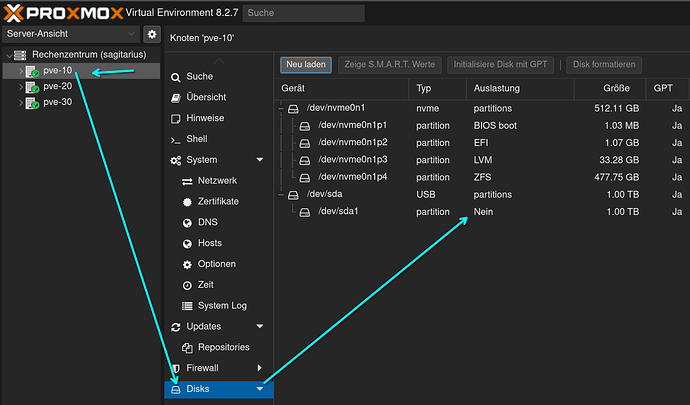
Task: Click the Disks drive icon in menu
Action: click(x=176, y=390)
